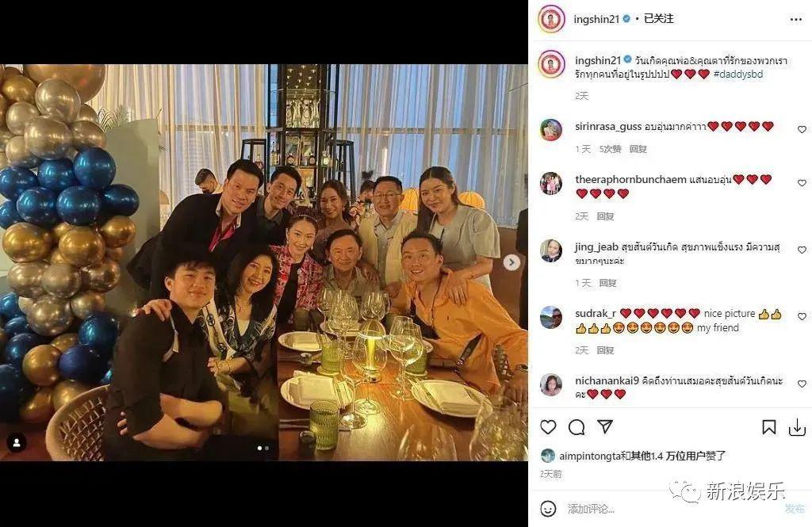The width and height of the screenshot is (812, 527).
Task: Open aimpintongta's profile from the likes line
Action: 590,456
